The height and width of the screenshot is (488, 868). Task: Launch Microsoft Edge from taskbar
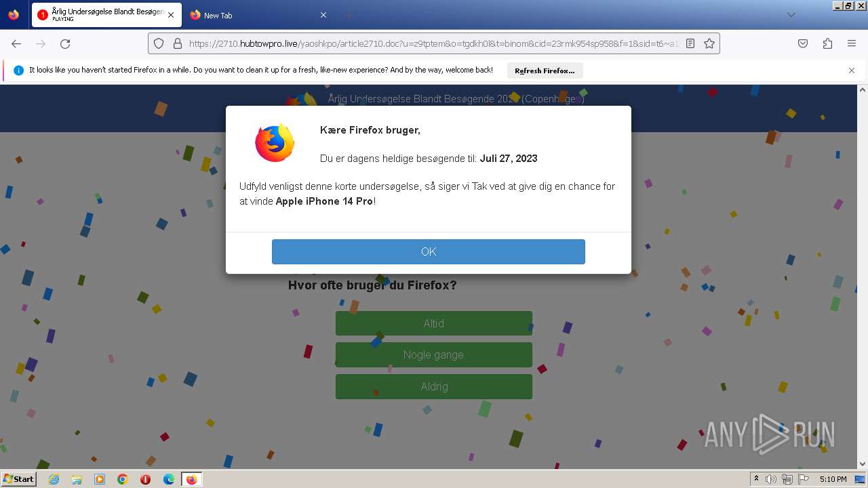169,479
